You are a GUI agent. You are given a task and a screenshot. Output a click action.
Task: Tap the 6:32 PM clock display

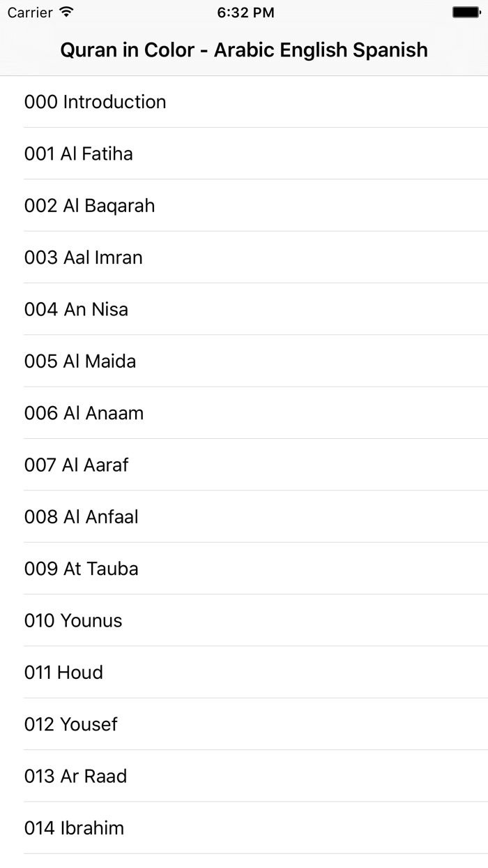pos(244,12)
